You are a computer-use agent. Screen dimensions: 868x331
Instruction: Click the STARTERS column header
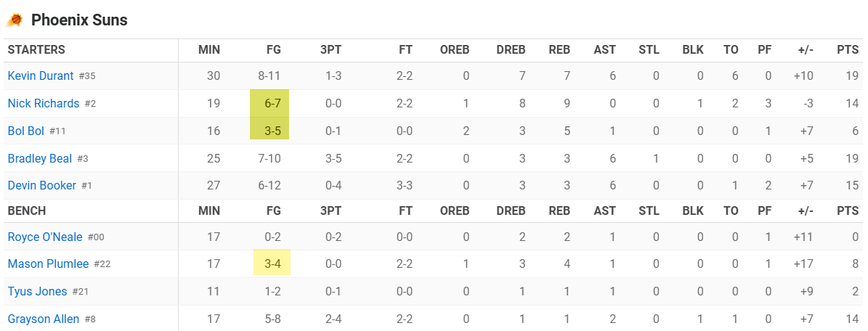[36, 50]
